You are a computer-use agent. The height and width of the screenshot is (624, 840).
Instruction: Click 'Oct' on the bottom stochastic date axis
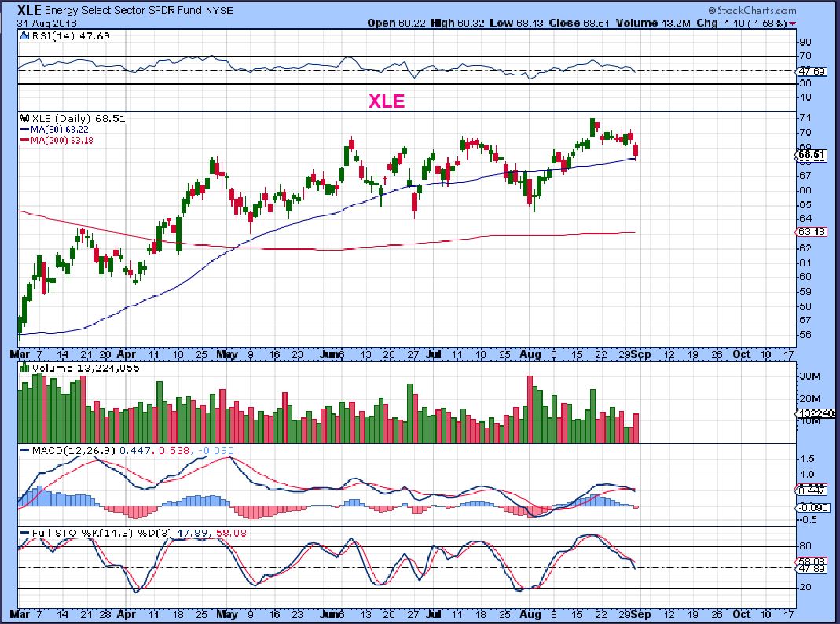(742, 614)
